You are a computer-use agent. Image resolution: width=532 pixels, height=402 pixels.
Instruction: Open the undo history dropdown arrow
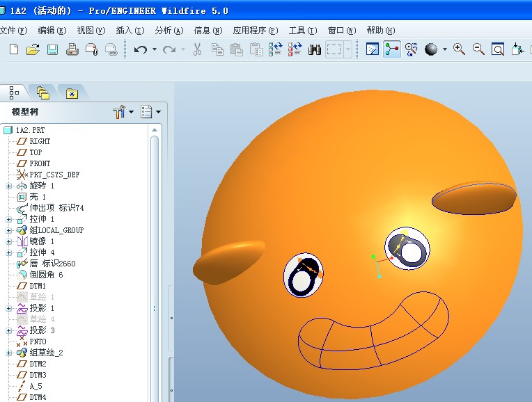click(x=155, y=49)
